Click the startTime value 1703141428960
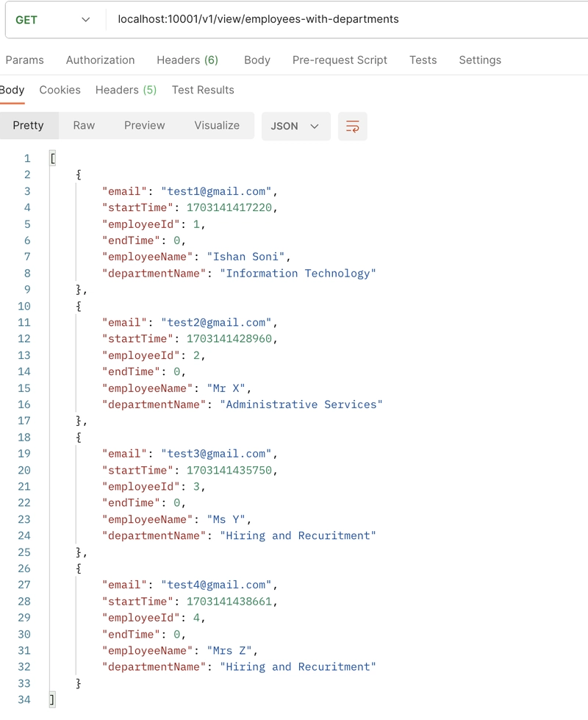588x720 pixels. coord(229,339)
